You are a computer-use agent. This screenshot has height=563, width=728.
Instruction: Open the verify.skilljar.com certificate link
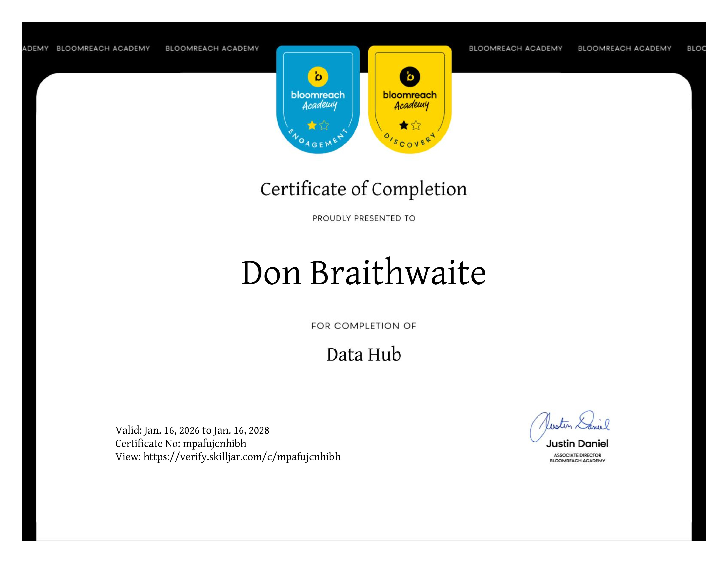[242, 457]
